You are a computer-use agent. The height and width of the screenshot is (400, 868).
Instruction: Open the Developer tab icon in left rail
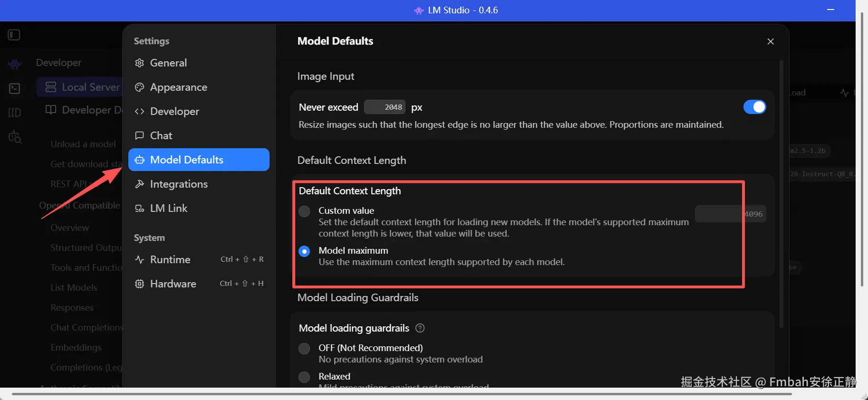(x=15, y=64)
